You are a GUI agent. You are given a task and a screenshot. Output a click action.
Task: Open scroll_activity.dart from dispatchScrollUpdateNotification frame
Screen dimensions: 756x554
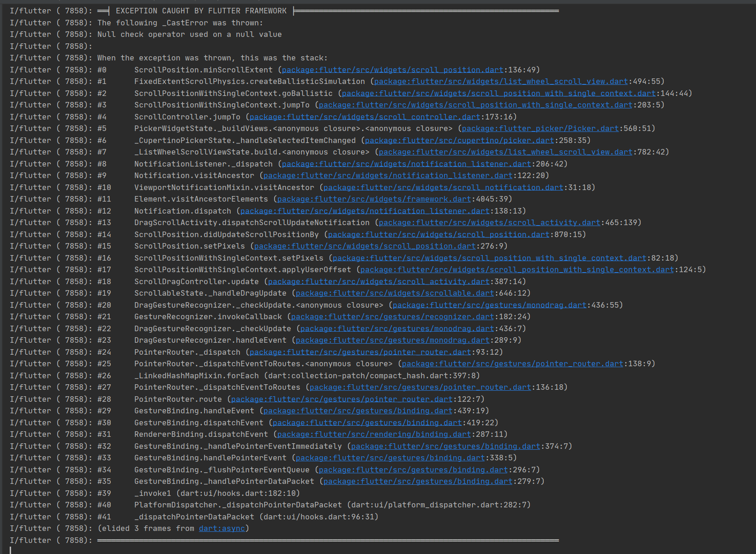pyautogui.click(x=488, y=222)
